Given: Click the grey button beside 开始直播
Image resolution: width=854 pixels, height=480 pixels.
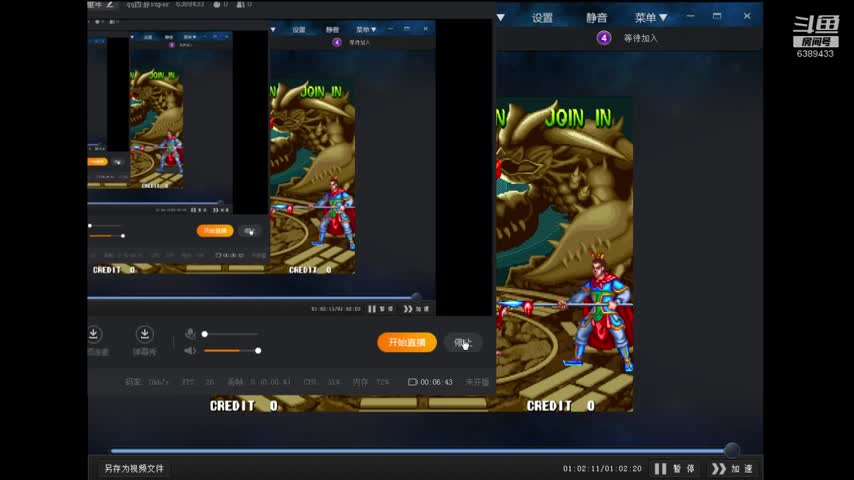Looking at the screenshot, I should click(462, 342).
